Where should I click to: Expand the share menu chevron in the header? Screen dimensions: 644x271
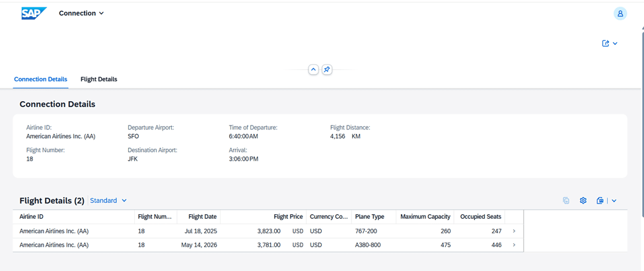pos(616,44)
